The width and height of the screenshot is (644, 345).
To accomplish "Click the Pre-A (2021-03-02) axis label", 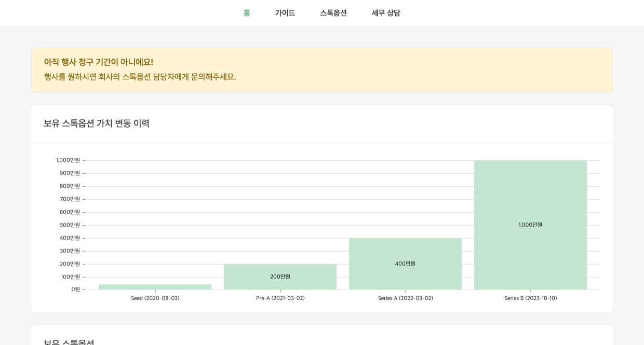I will coord(280,298).
